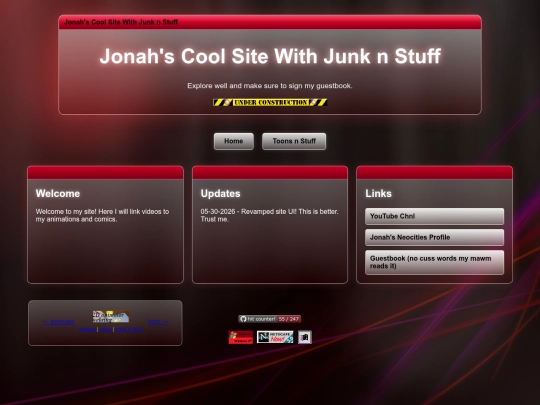Click the Links heading
The height and width of the screenshot is (405, 540).
tap(378, 194)
